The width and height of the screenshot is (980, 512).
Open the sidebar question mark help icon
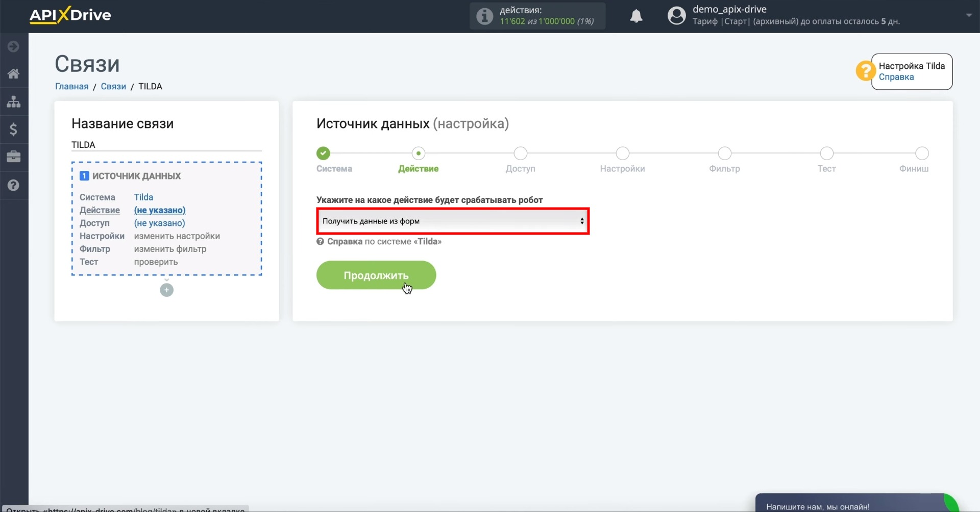[x=14, y=185]
